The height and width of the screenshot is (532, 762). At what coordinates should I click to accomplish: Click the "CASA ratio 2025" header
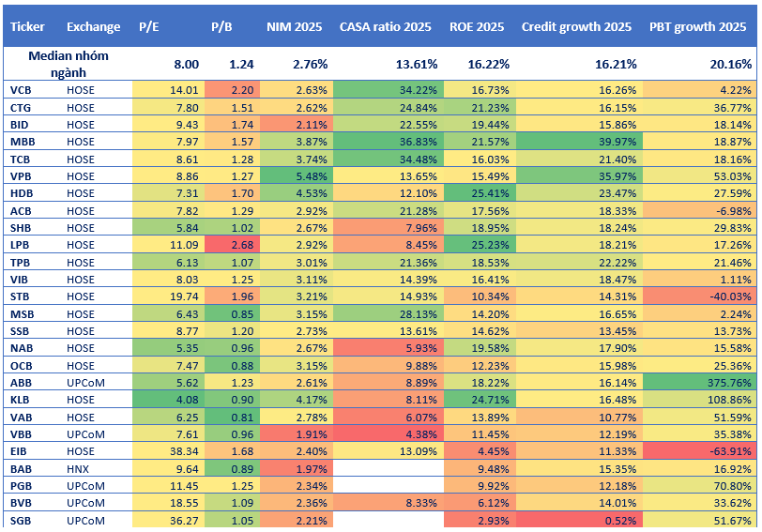pos(385,26)
